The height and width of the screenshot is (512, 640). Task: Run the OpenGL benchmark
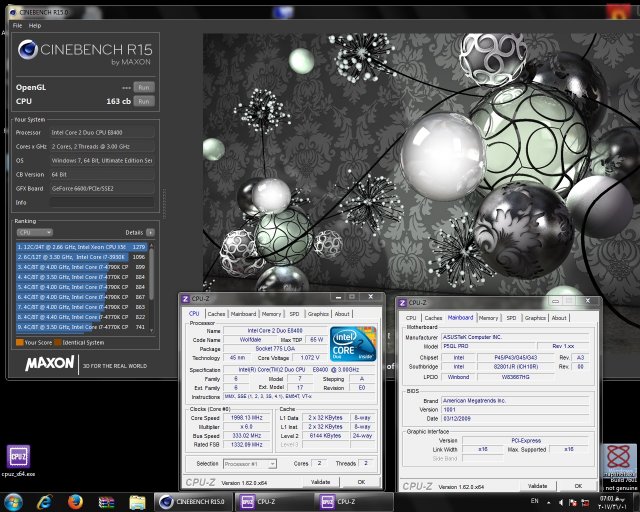click(144, 87)
